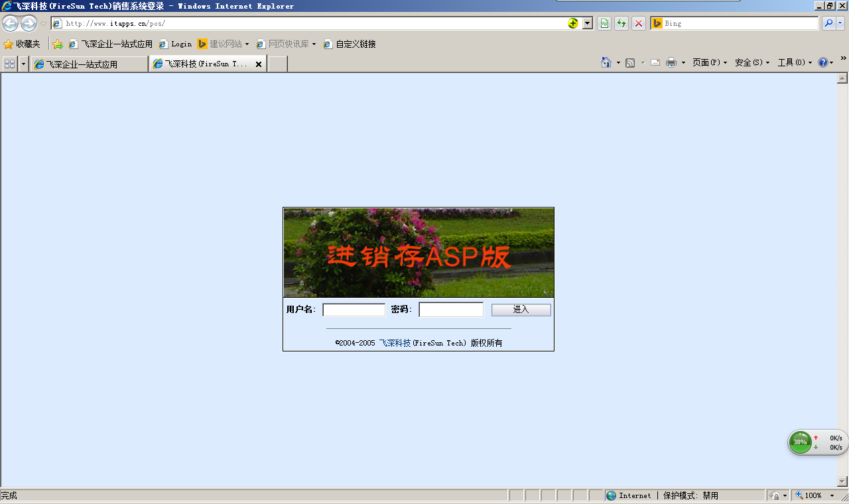Image resolution: width=849 pixels, height=504 pixels.
Task: Click the Compatibility View icon
Action: coord(604,24)
